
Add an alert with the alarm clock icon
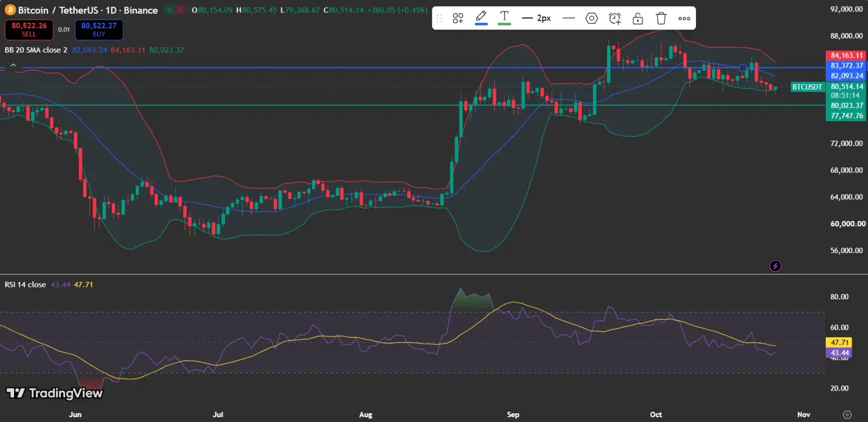point(615,18)
